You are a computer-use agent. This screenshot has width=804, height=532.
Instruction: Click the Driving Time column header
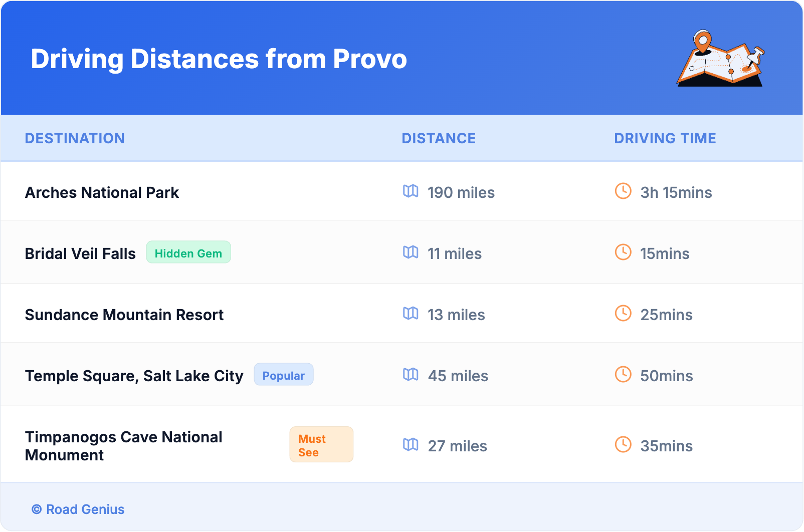[665, 138]
